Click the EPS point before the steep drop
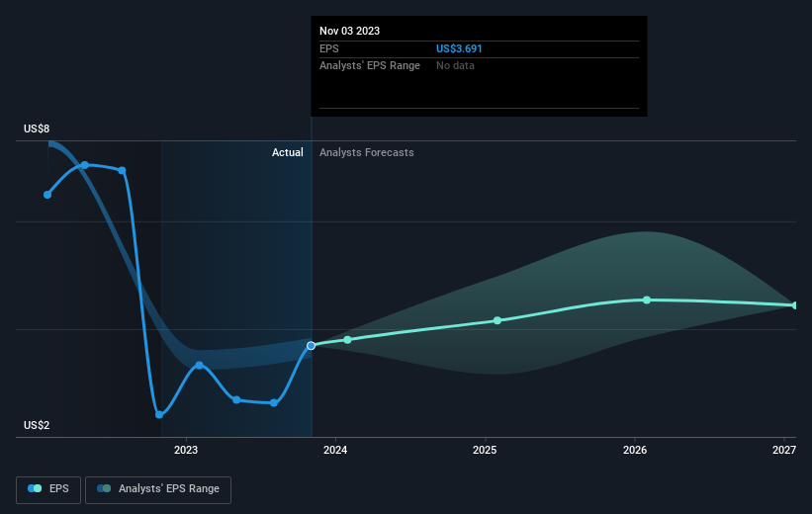The width and height of the screenshot is (812, 514). coord(123,171)
